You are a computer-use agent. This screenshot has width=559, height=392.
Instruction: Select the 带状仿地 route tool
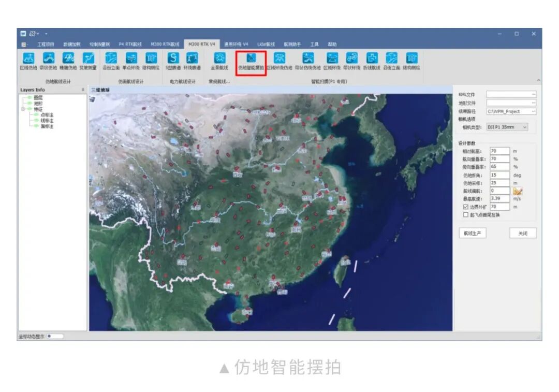click(x=48, y=61)
